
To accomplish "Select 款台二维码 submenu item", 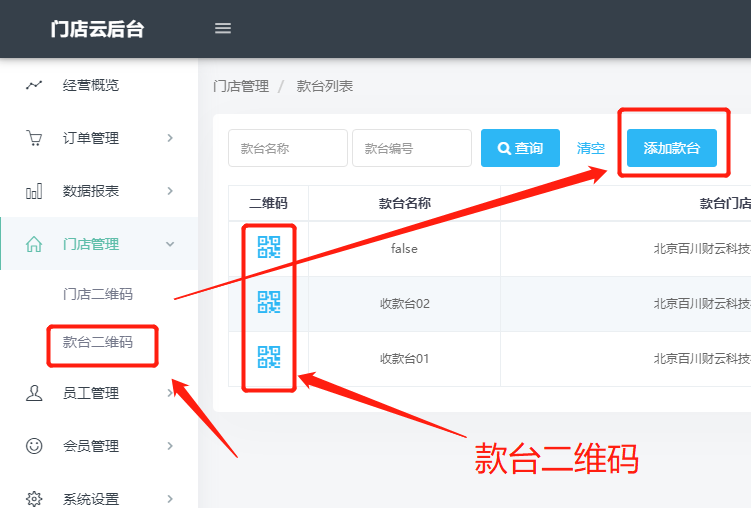I will click(98, 342).
